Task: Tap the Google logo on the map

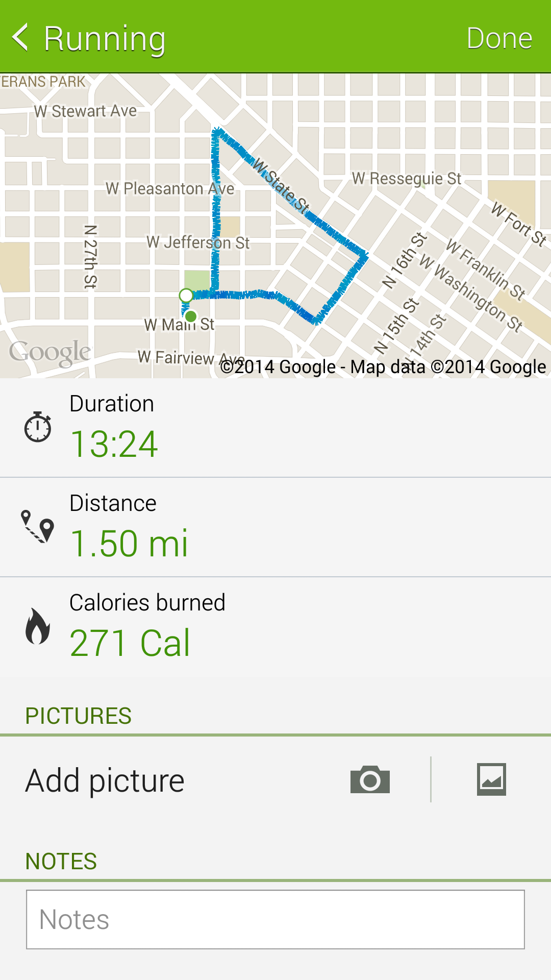Action: (x=50, y=352)
